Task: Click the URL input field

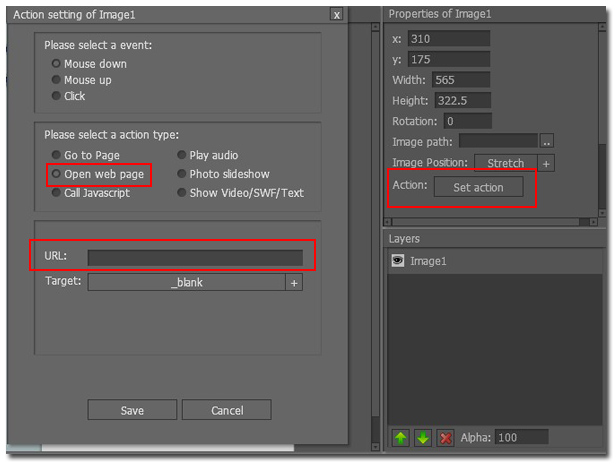Action: 195,258
